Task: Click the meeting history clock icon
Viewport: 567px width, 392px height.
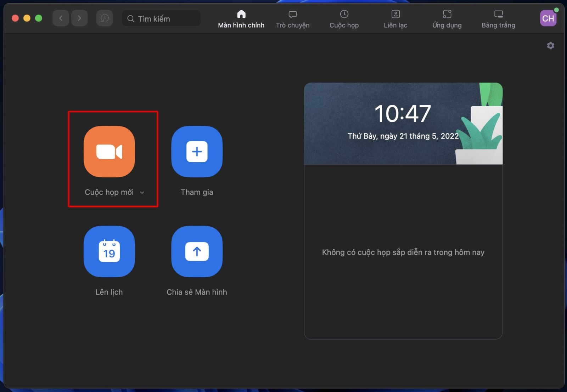Action: coord(104,18)
